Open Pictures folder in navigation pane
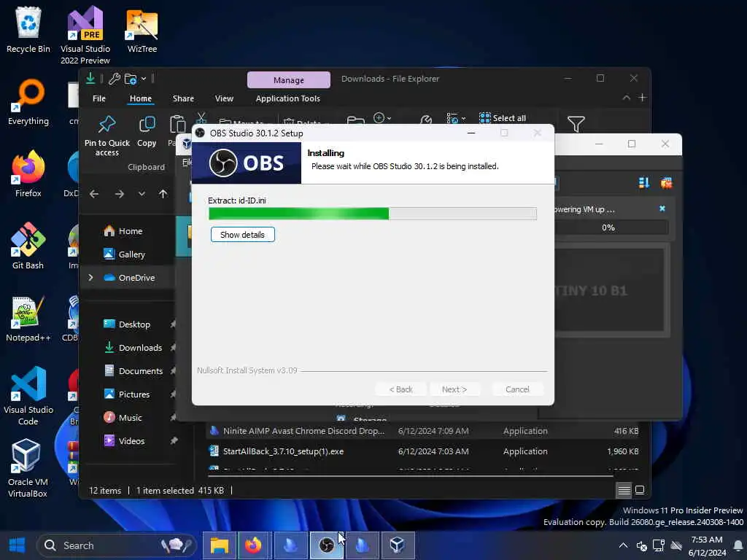 128,394
